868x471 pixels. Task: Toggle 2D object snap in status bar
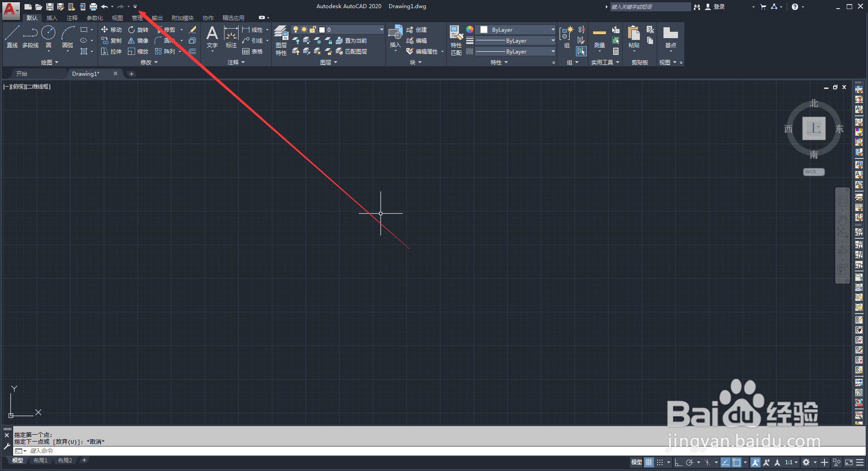click(736, 462)
